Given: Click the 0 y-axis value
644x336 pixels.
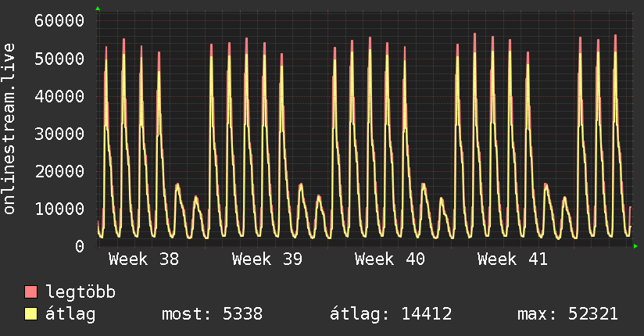Looking at the screenshot, I should tap(79, 245).
